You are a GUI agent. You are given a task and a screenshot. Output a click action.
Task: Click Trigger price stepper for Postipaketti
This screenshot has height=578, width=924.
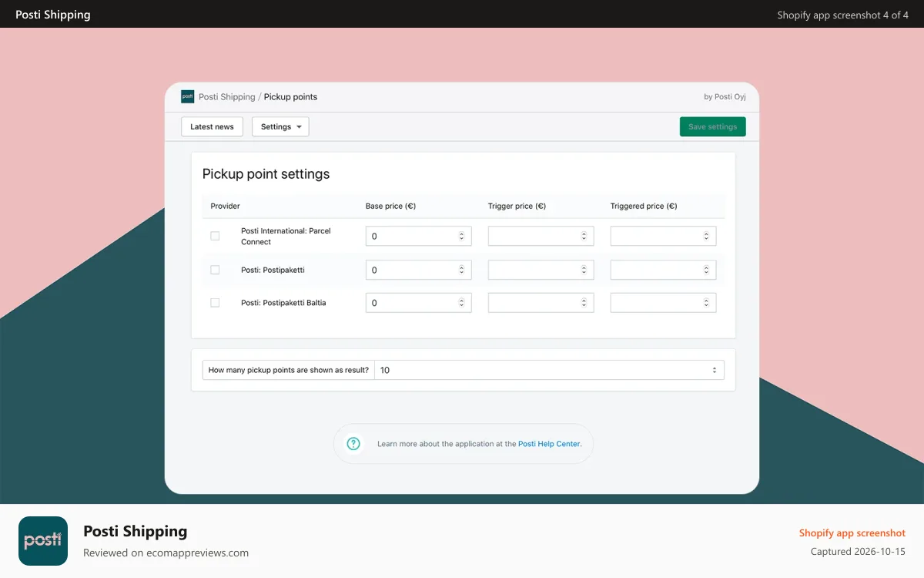pos(584,270)
